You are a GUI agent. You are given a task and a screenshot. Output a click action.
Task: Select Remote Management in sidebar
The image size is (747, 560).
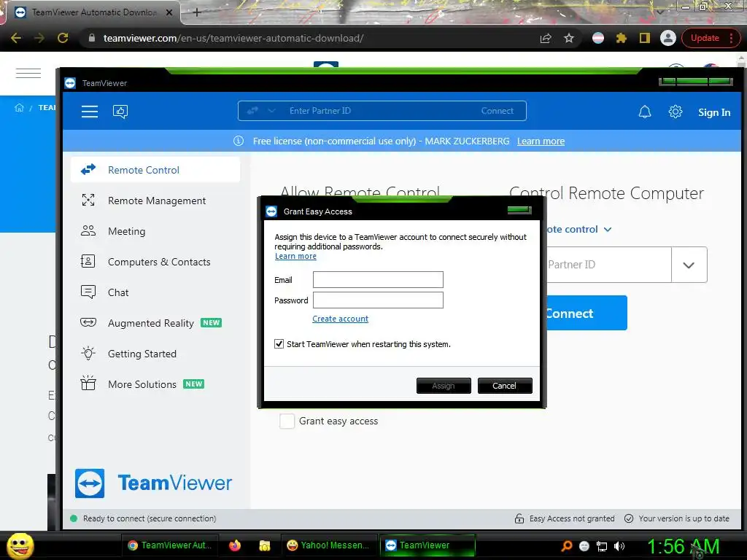pos(155,201)
